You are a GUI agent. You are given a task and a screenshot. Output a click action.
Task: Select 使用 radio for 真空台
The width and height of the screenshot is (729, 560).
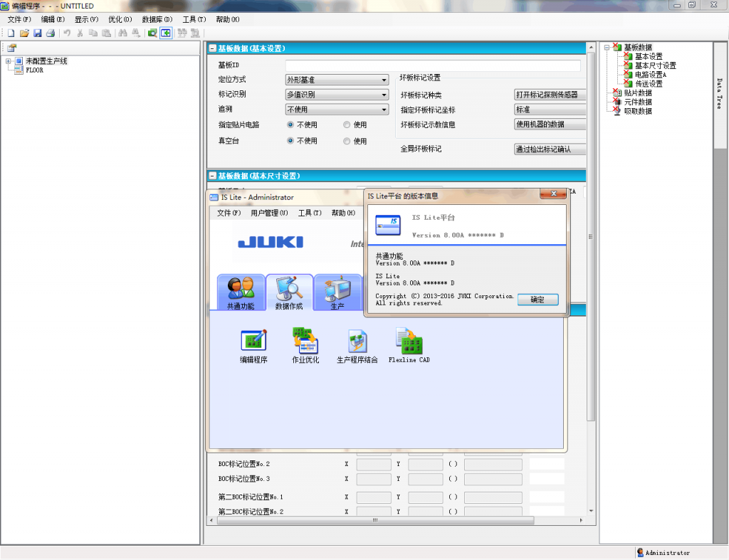(347, 141)
